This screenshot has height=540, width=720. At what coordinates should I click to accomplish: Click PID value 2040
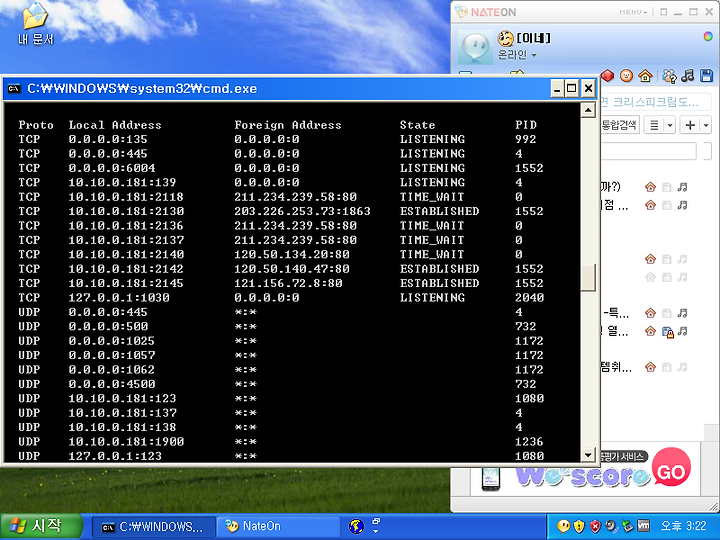click(x=529, y=298)
